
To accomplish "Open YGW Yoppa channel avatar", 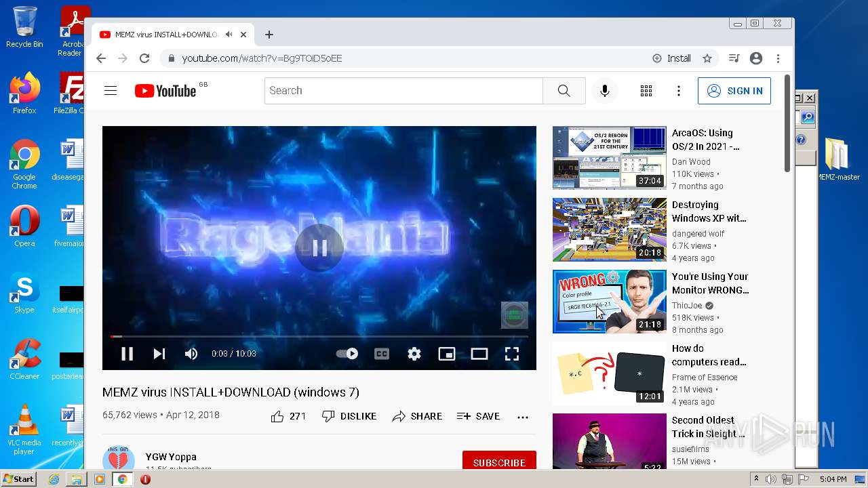I will pos(119,459).
